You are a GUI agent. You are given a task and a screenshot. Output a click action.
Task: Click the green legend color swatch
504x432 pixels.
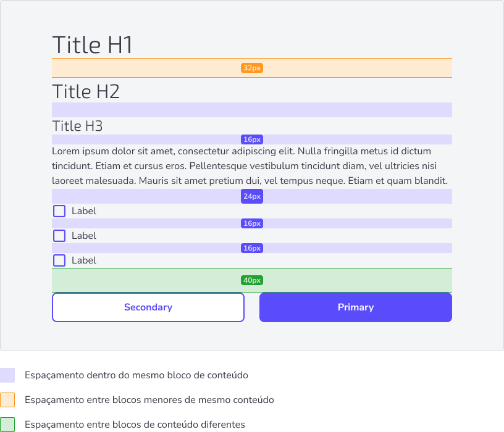click(x=7, y=425)
